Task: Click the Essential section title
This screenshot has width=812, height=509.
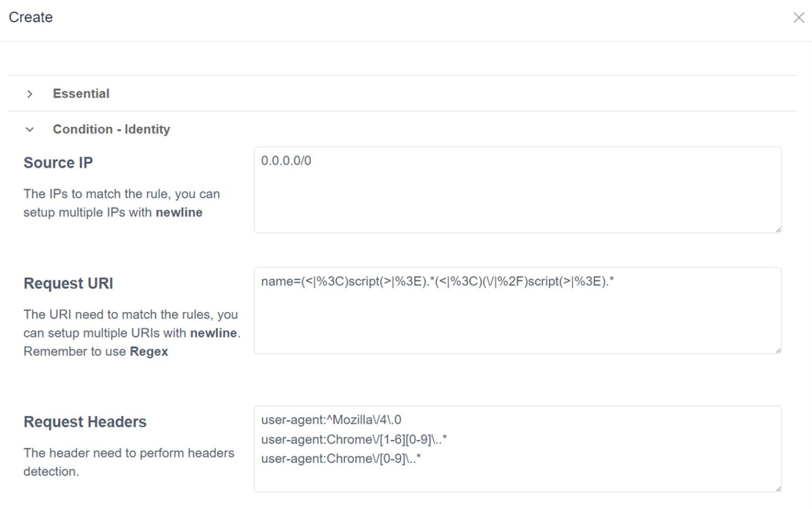Action: pos(81,94)
